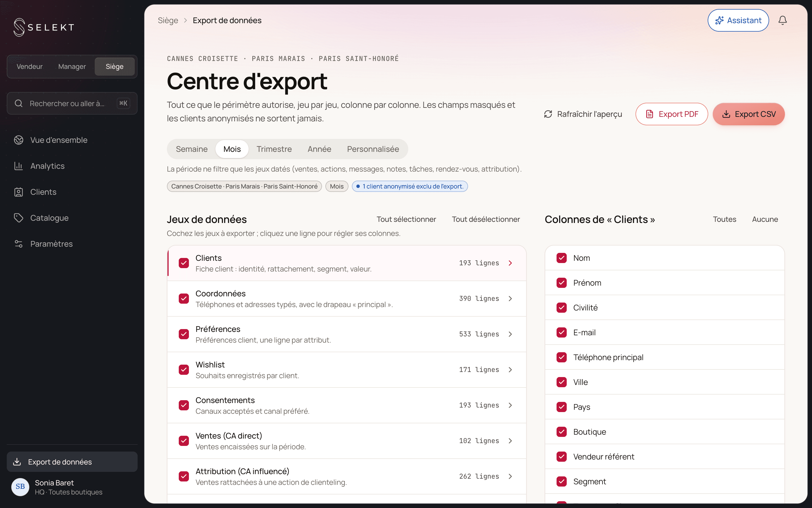Screen dimensions: 812x508
Task: Expand Consentements columns via chevron
Action: coord(510,405)
